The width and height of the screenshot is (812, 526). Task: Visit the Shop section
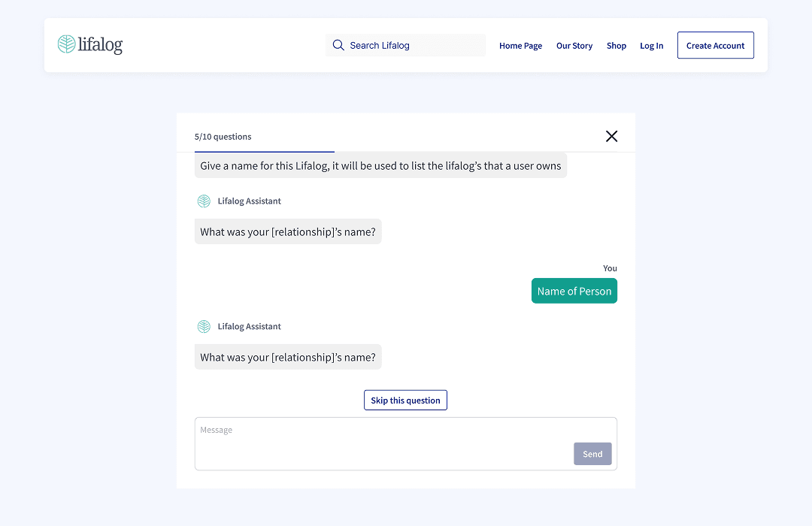click(617, 45)
